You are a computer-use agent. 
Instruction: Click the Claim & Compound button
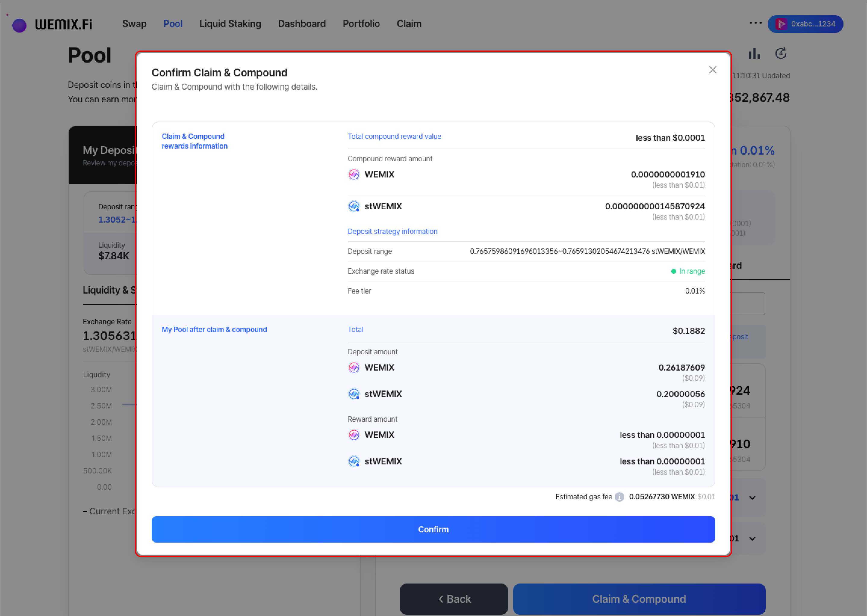coord(639,599)
